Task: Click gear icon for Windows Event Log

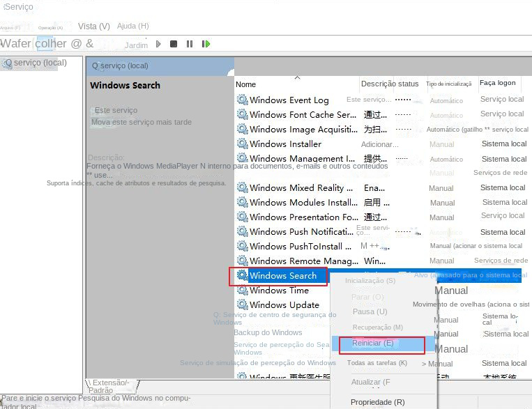Action: 242,100
